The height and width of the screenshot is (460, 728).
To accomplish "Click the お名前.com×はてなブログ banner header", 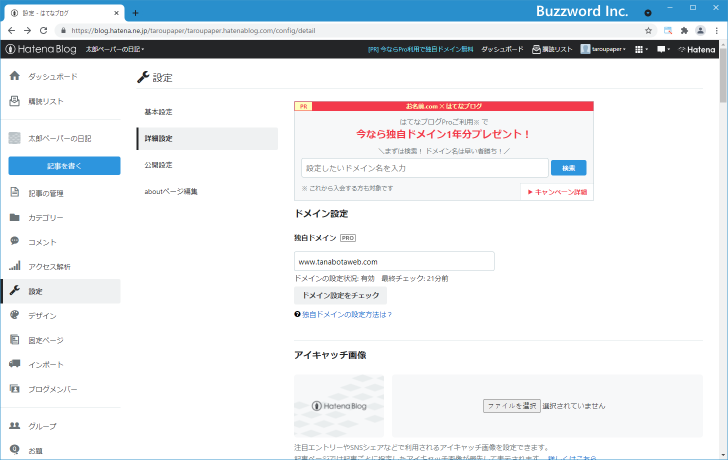I will click(444, 106).
